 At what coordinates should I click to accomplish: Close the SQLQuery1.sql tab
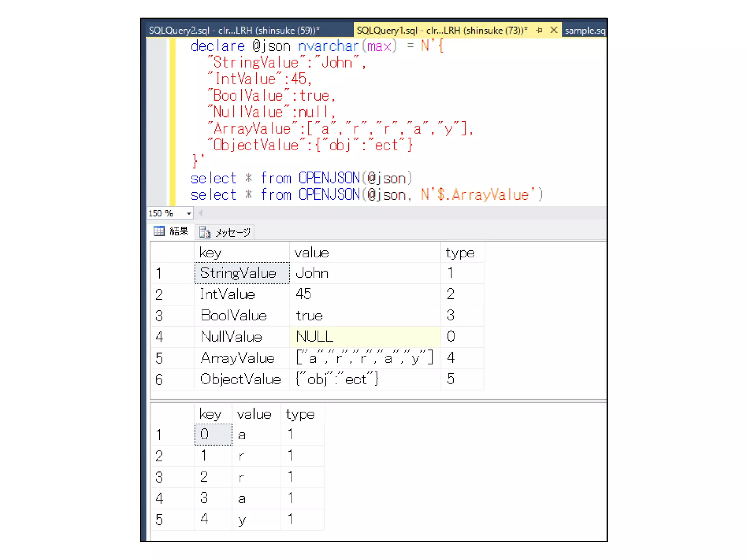point(554,30)
